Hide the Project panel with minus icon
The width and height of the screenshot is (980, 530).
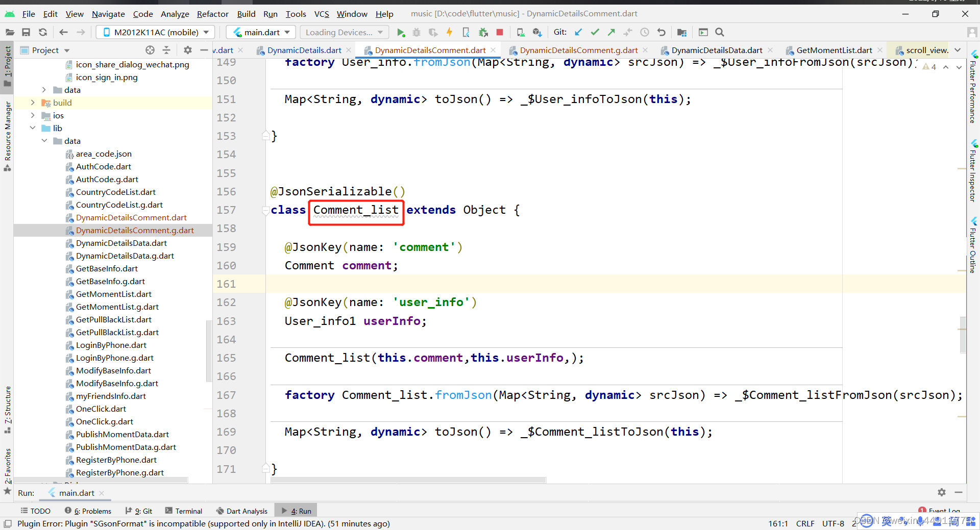tap(204, 50)
